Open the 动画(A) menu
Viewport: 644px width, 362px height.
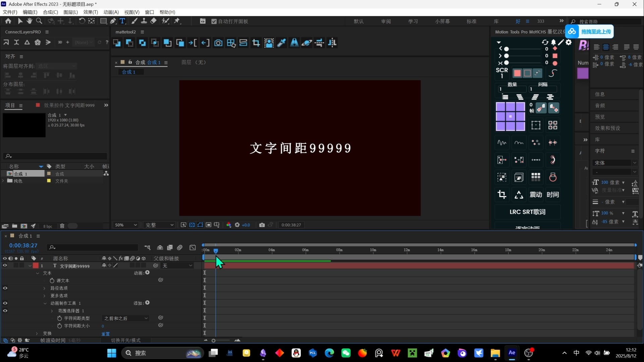[x=111, y=12]
